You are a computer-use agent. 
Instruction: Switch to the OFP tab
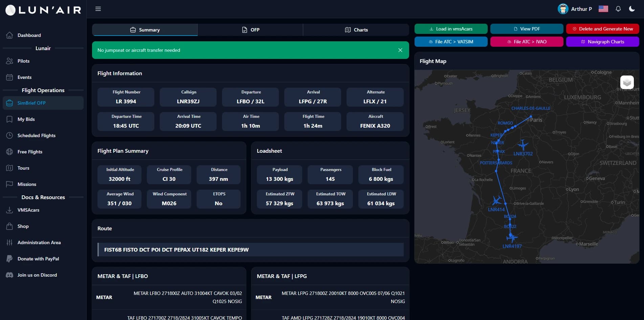pos(250,30)
